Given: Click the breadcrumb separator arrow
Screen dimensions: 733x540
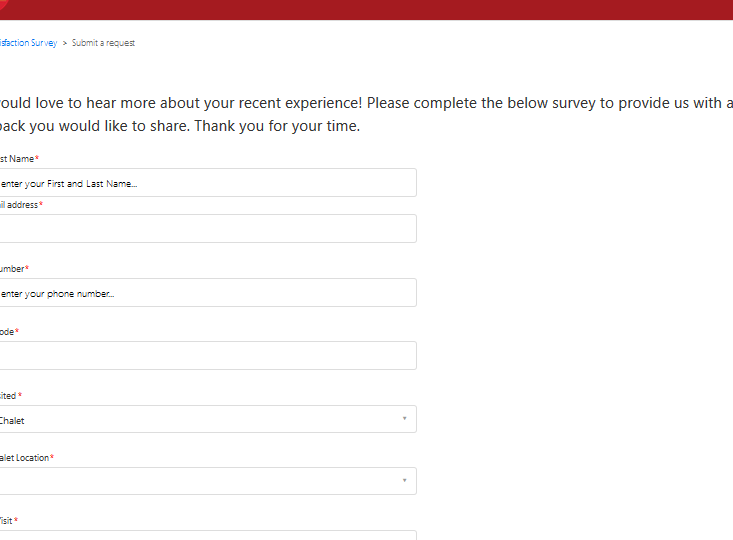Looking at the screenshot, I should (x=65, y=43).
